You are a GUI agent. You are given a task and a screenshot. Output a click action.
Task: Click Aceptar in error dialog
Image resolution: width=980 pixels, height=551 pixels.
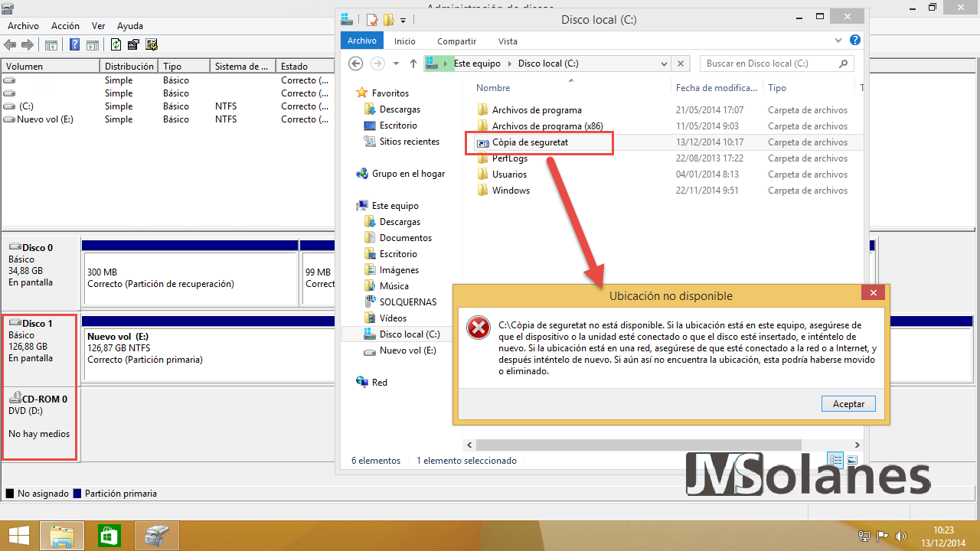pos(848,404)
